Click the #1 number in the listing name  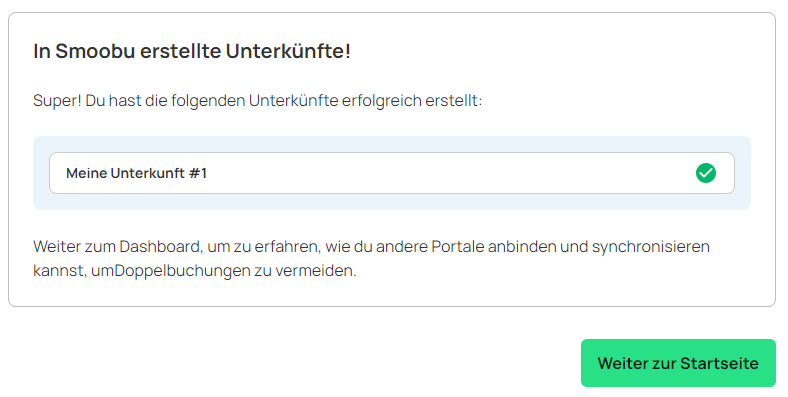[x=198, y=173]
